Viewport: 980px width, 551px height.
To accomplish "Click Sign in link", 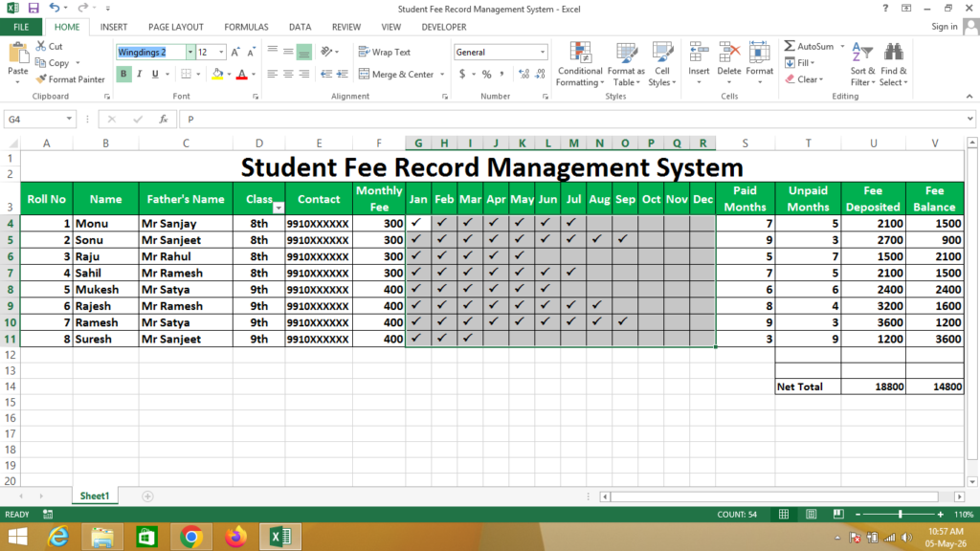I will [945, 26].
